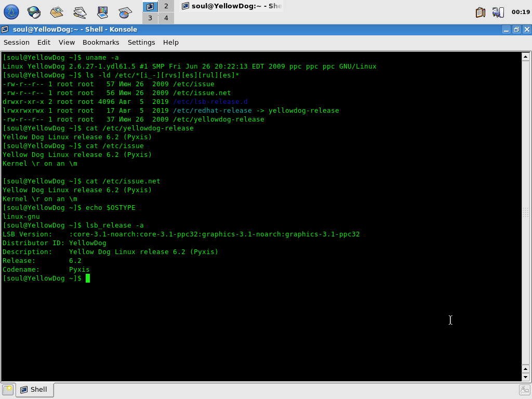The width and height of the screenshot is (532, 399).
Task: Click the green cursor at the last prompt
Action: pyautogui.click(x=88, y=278)
